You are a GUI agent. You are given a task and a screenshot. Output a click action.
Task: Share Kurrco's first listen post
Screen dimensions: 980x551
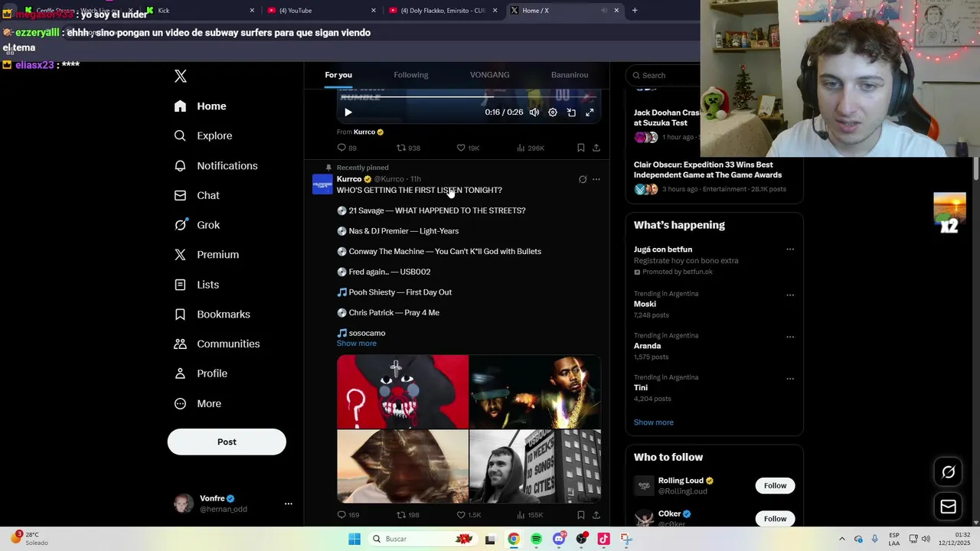click(x=596, y=515)
